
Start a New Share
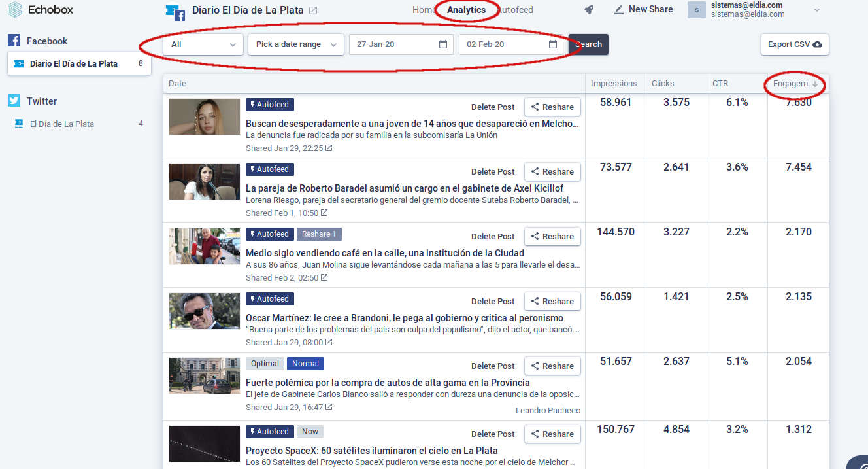(x=643, y=10)
